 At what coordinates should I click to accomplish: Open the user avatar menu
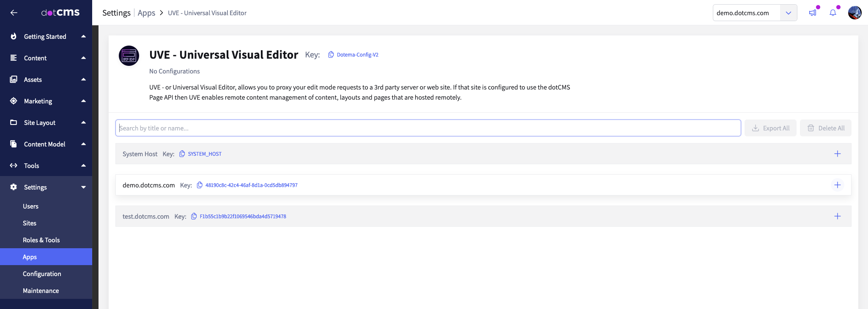(x=855, y=13)
